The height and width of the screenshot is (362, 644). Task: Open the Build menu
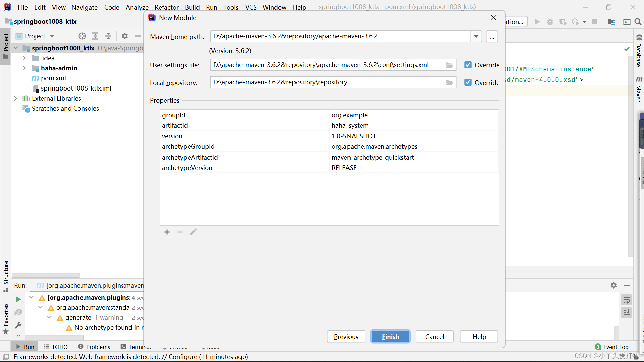point(192,7)
